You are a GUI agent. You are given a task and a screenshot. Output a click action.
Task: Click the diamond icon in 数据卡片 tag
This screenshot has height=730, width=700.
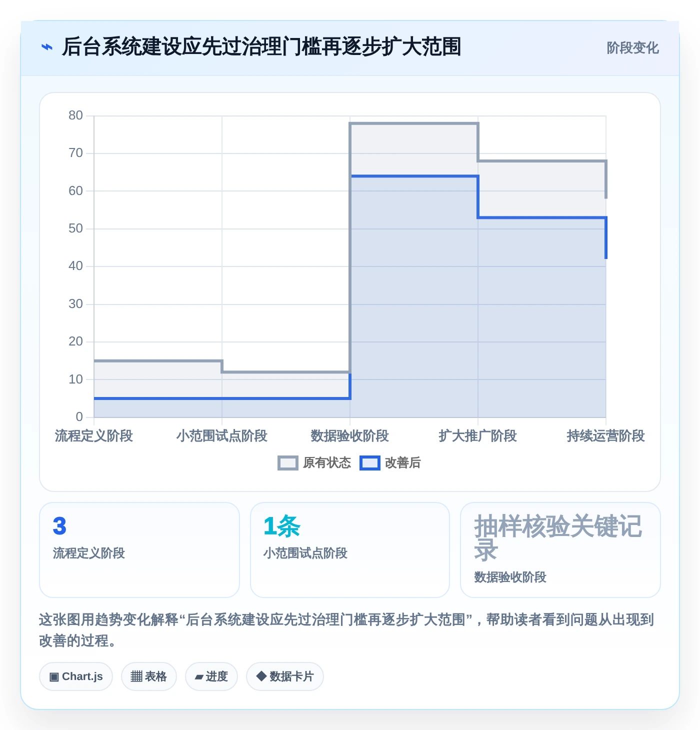coord(261,676)
